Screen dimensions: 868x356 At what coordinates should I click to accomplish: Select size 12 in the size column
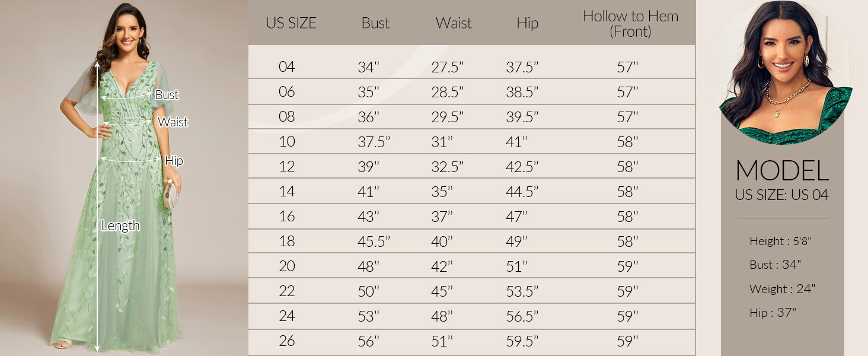286,166
